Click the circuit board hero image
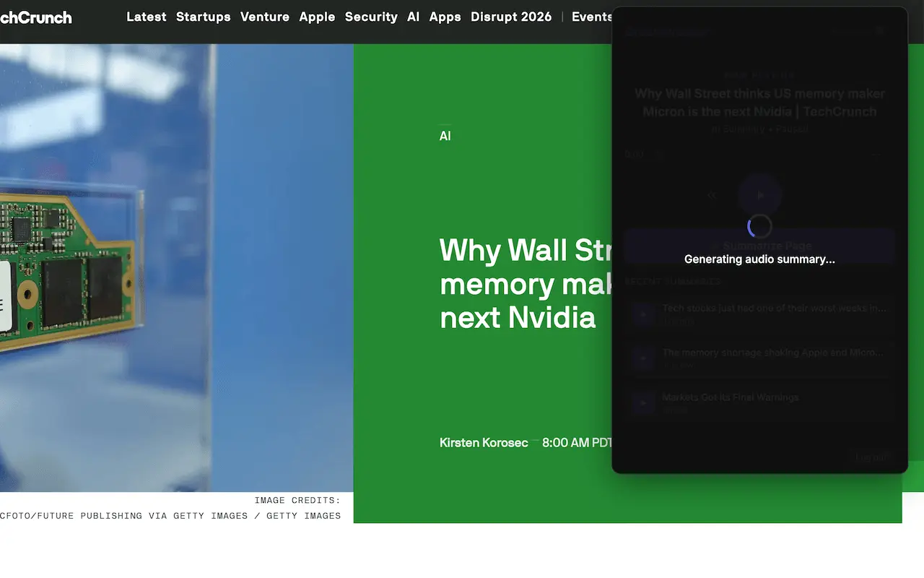 [176, 268]
